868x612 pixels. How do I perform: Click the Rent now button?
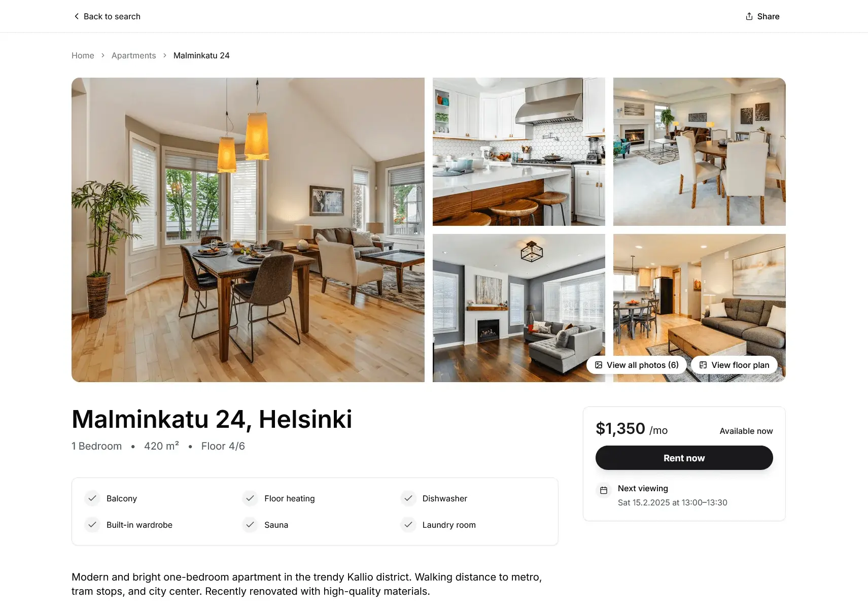(684, 458)
